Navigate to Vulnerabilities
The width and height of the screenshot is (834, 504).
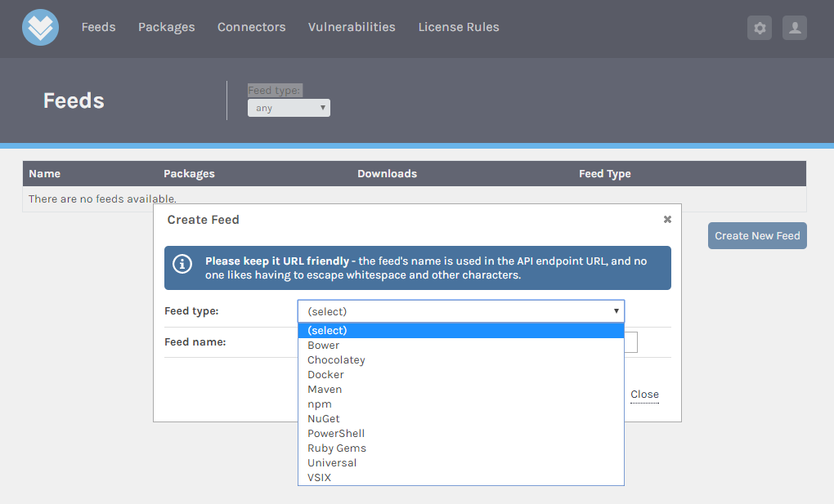(x=352, y=27)
